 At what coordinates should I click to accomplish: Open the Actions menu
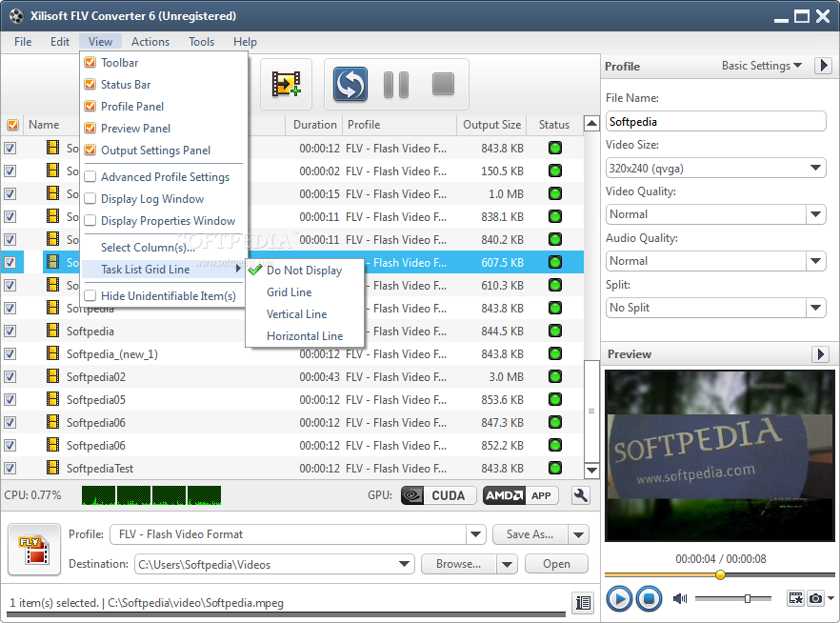pos(150,42)
